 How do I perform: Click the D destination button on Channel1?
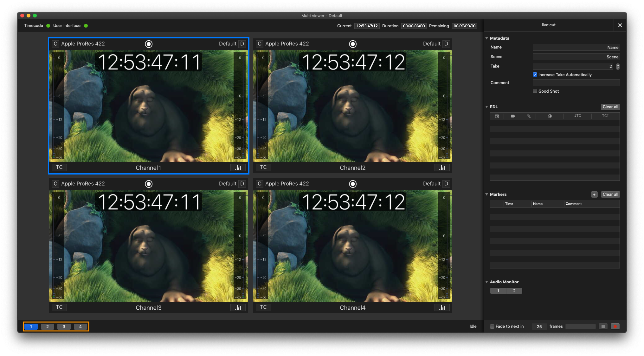[x=242, y=44]
